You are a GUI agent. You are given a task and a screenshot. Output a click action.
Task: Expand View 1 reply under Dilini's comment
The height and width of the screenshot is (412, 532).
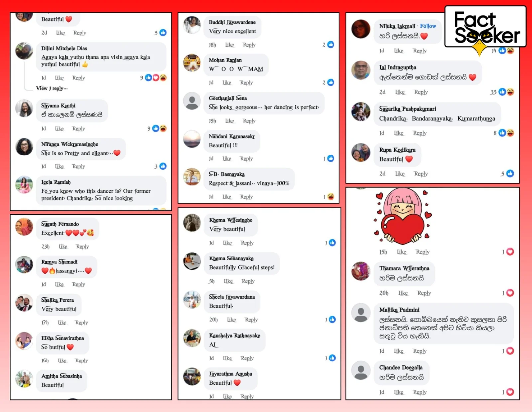[x=52, y=88]
